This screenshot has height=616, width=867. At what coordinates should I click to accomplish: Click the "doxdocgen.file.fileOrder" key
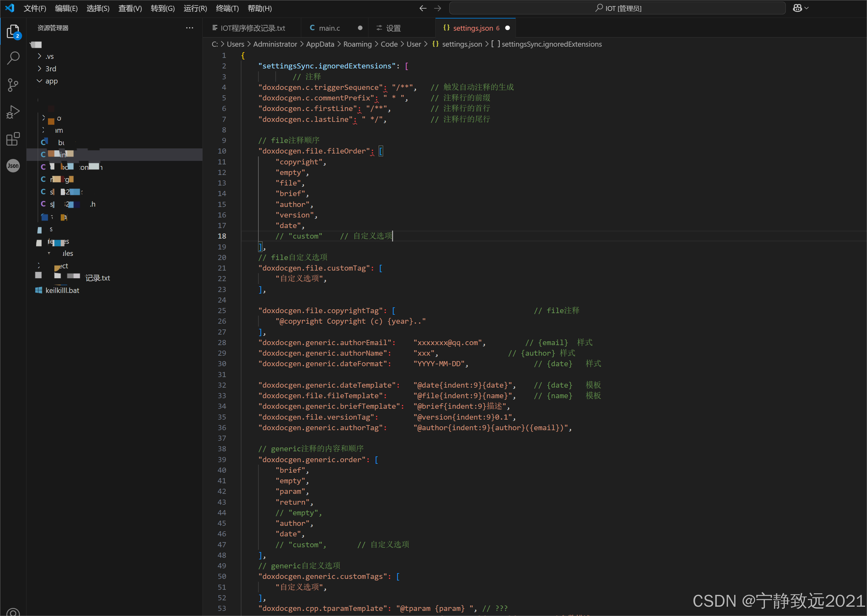click(x=314, y=151)
